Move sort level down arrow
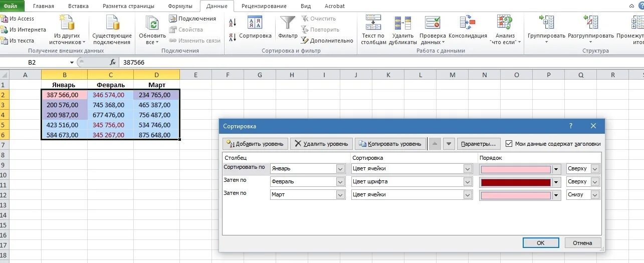644x263 pixels. click(449, 144)
